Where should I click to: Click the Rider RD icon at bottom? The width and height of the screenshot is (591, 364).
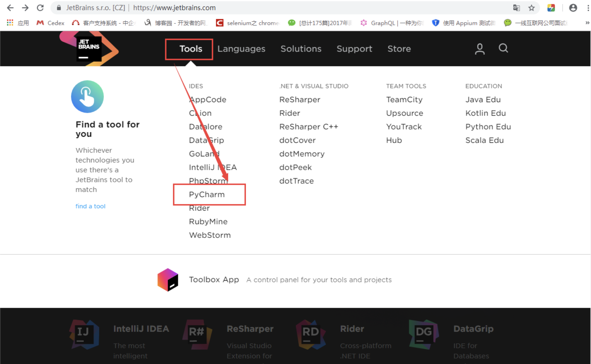click(x=311, y=335)
